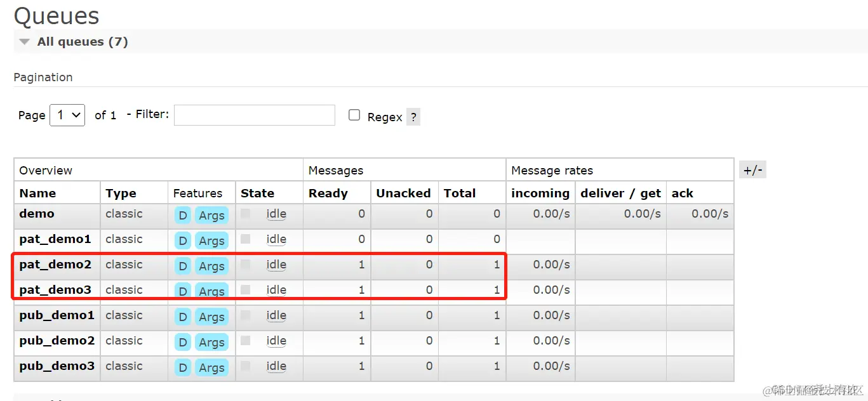Viewport: 868px width, 401px height.
Task: Click the Args badge in pub_demo1 row
Action: click(x=211, y=317)
